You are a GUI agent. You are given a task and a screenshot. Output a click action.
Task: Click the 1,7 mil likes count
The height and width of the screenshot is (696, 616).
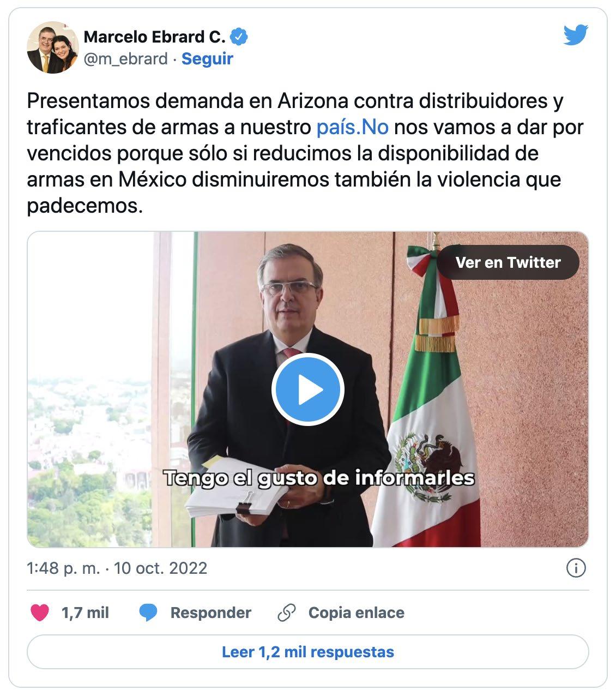click(x=86, y=613)
